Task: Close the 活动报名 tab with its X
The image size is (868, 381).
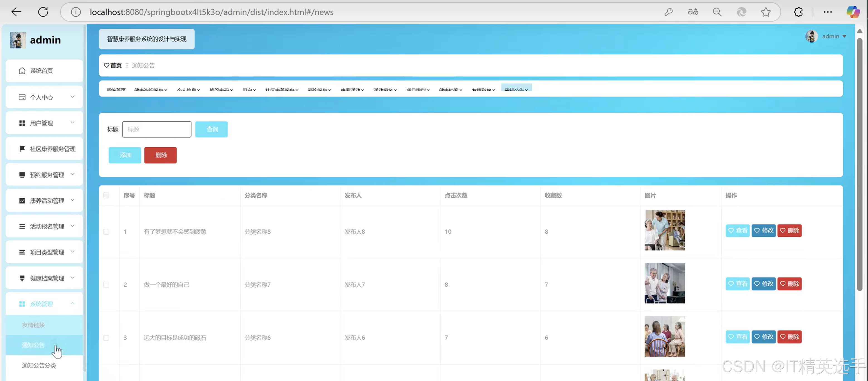Action: click(x=395, y=90)
